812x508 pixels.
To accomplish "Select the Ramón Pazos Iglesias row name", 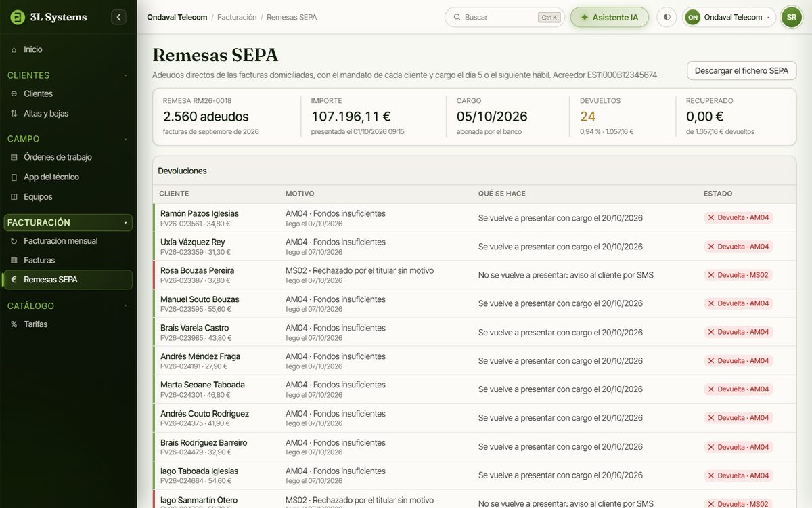I will pos(200,213).
